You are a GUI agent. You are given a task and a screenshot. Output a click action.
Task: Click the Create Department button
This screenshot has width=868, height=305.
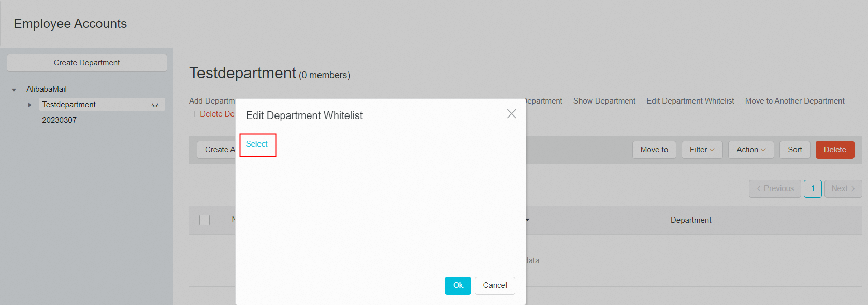point(87,63)
